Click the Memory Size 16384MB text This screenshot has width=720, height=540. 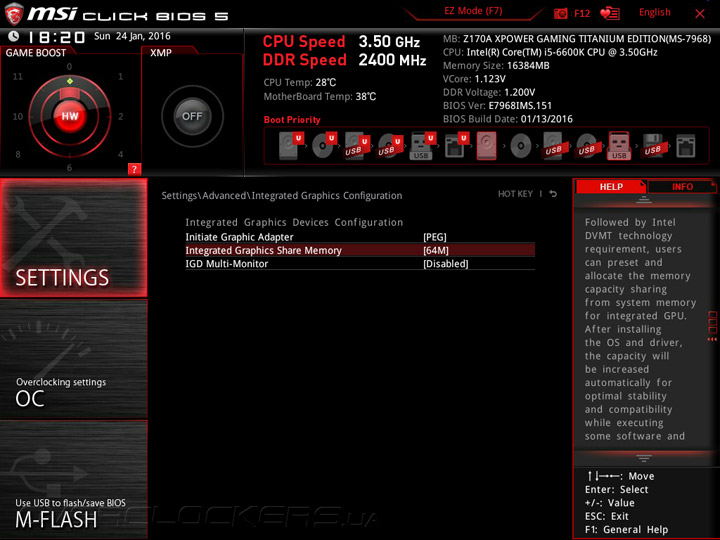coord(496,66)
